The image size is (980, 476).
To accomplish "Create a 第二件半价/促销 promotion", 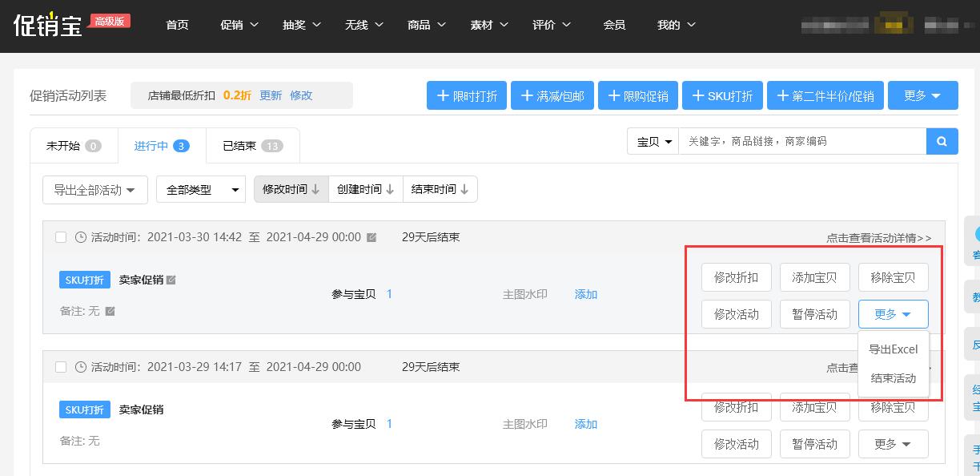I will point(825,95).
